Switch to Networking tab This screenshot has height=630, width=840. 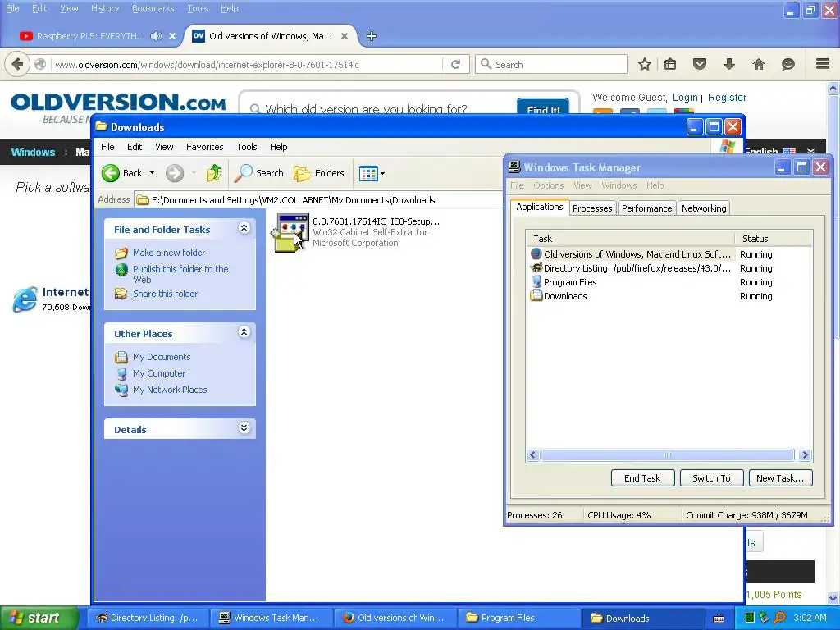tap(704, 208)
